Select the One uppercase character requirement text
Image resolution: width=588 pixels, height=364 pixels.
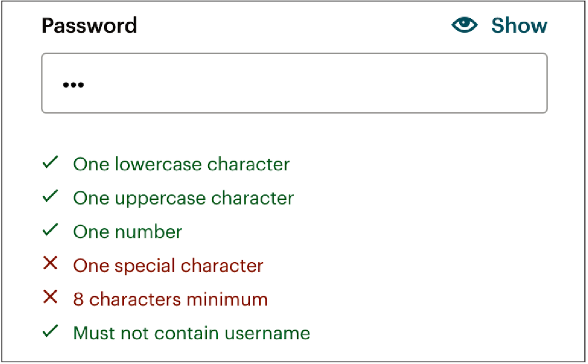tap(183, 198)
